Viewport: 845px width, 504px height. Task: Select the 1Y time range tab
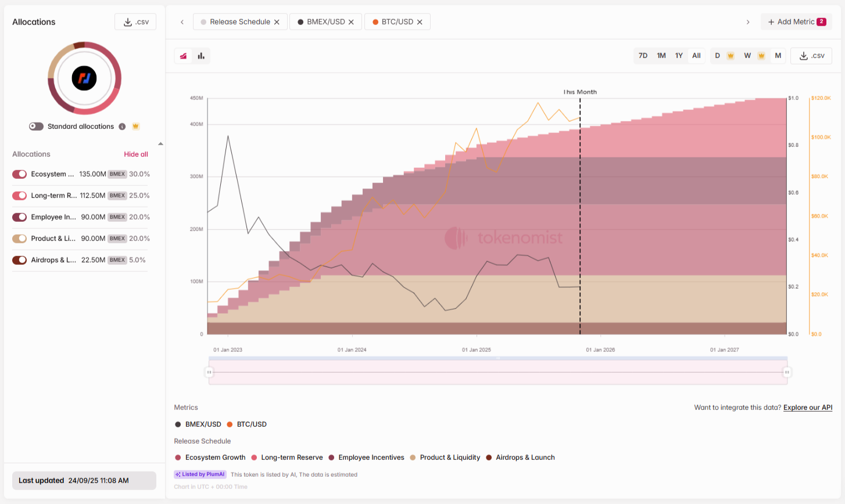point(679,56)
